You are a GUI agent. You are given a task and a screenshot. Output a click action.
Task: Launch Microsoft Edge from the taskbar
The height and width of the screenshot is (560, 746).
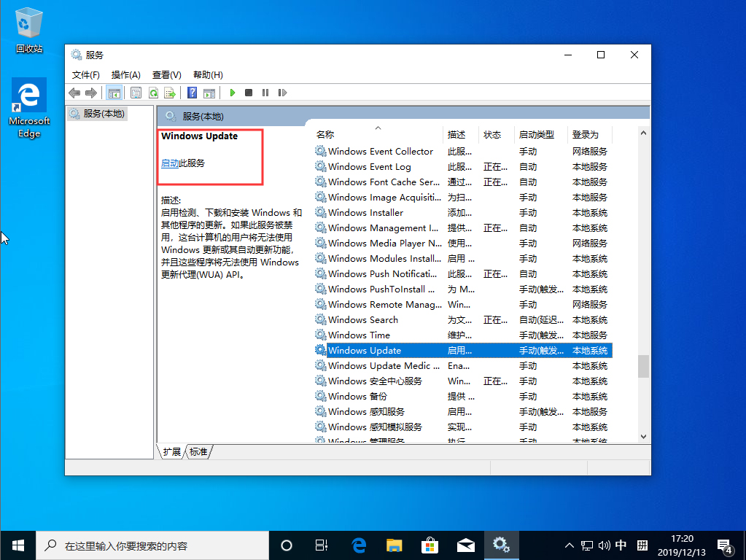click(x=358, y=545)
